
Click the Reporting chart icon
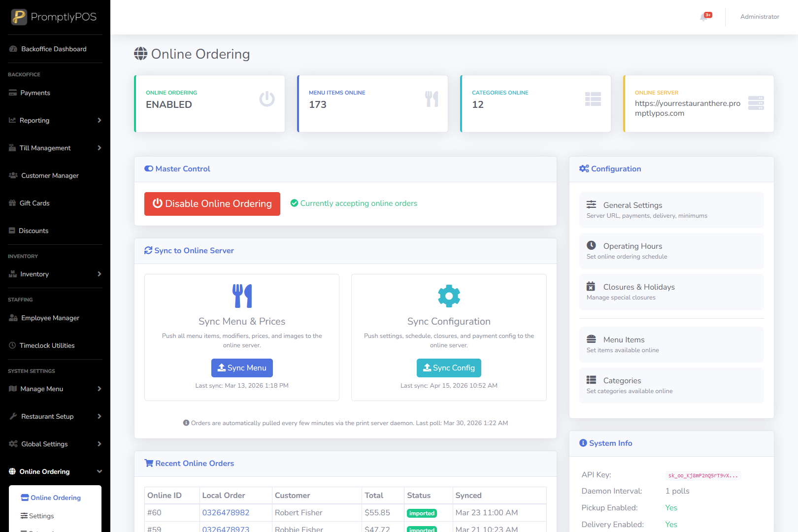click(12, 120)
